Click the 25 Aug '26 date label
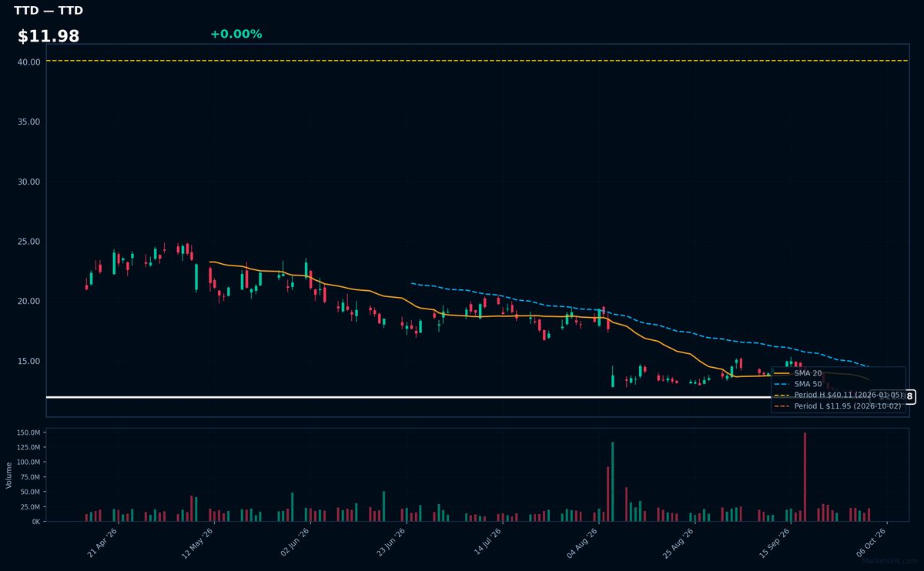The width and height of the screenshot is (924, 571). click(678, 542)
